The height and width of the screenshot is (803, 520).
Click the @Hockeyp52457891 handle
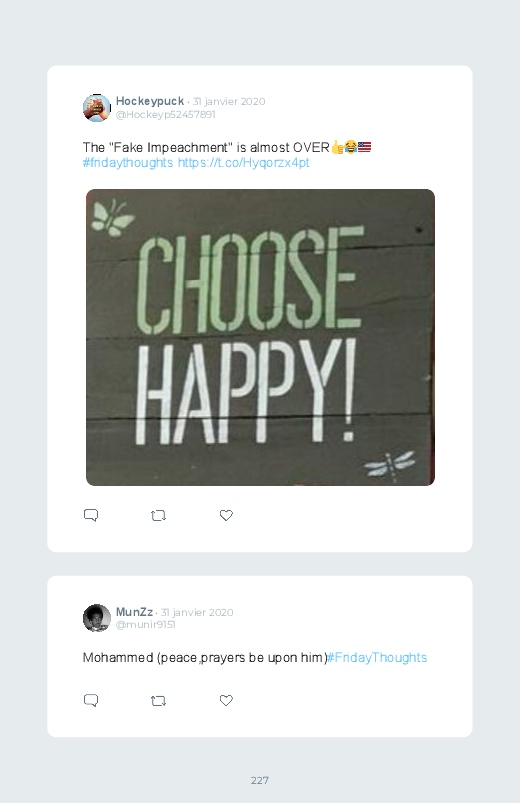(x=165, y=114)
